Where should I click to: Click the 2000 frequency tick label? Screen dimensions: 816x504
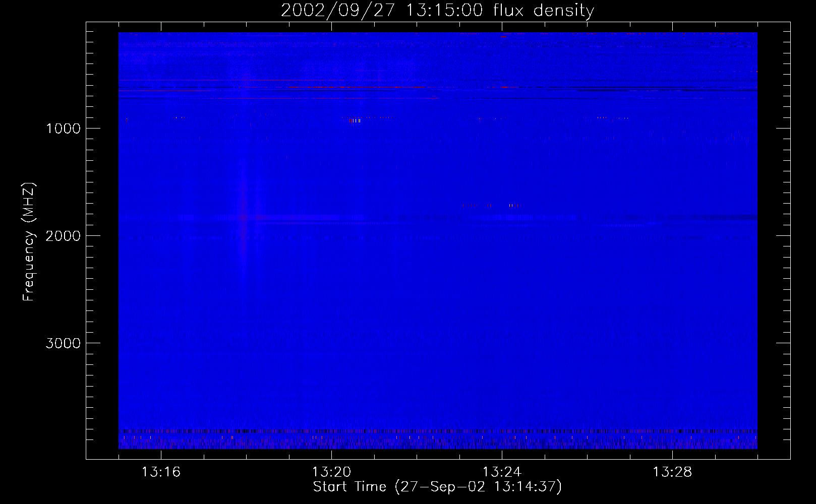coord(63,236)
